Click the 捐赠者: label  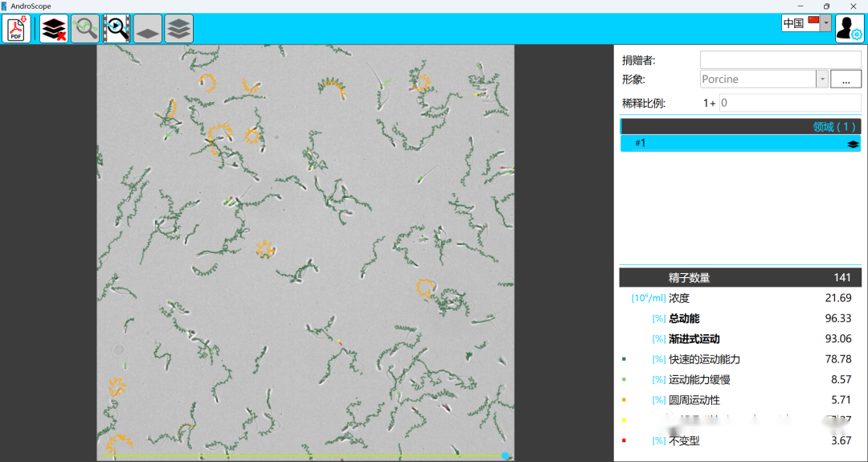pyautogui.click(x=638, y=60)
